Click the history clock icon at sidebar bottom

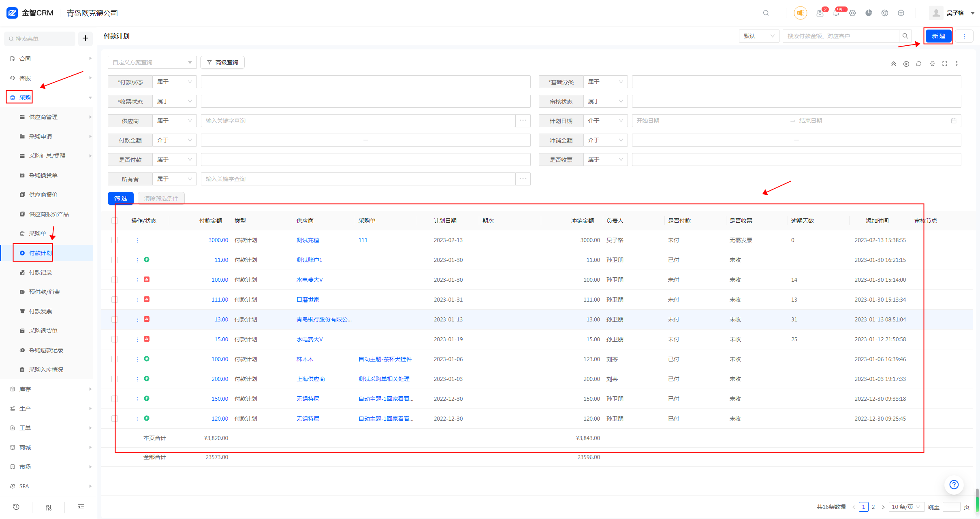[x=16, y=507]
